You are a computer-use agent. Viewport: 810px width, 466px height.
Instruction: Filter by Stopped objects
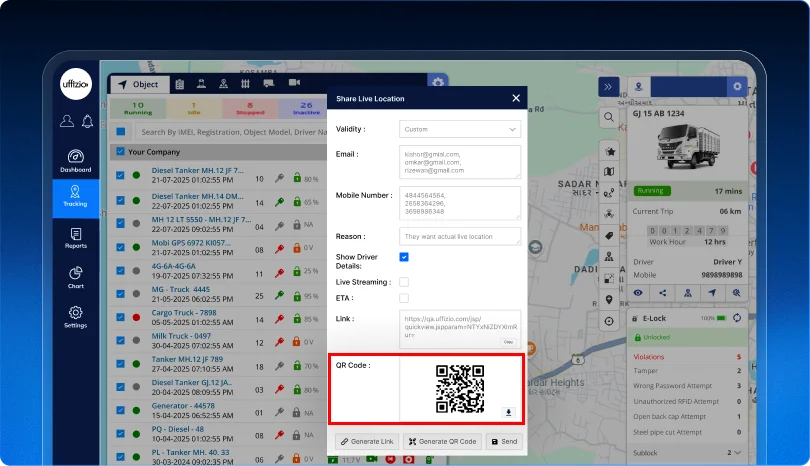[x=250, y=108]
